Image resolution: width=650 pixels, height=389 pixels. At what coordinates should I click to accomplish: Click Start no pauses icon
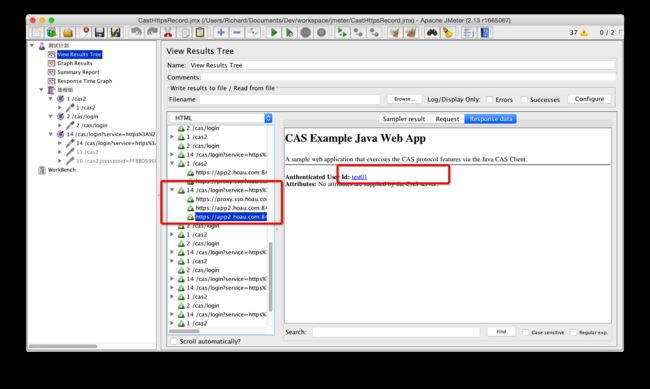point(289,32)
